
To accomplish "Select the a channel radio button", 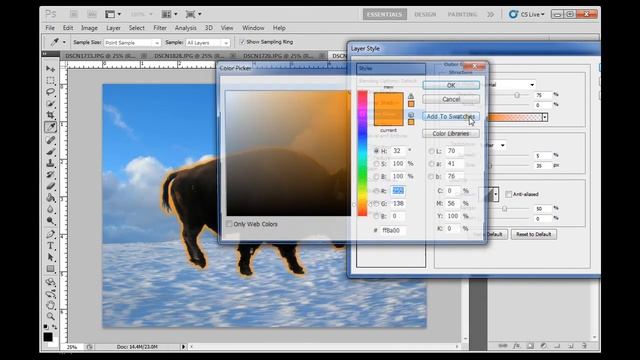I will [x=431, y=164].
